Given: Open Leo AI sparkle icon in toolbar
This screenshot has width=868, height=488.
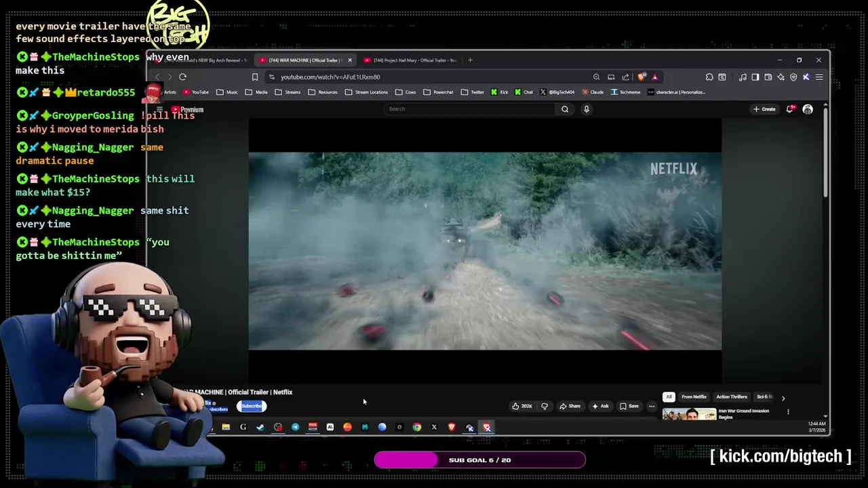Looking at the screenshot, I should pyautogui.click(x=781, y=77).
